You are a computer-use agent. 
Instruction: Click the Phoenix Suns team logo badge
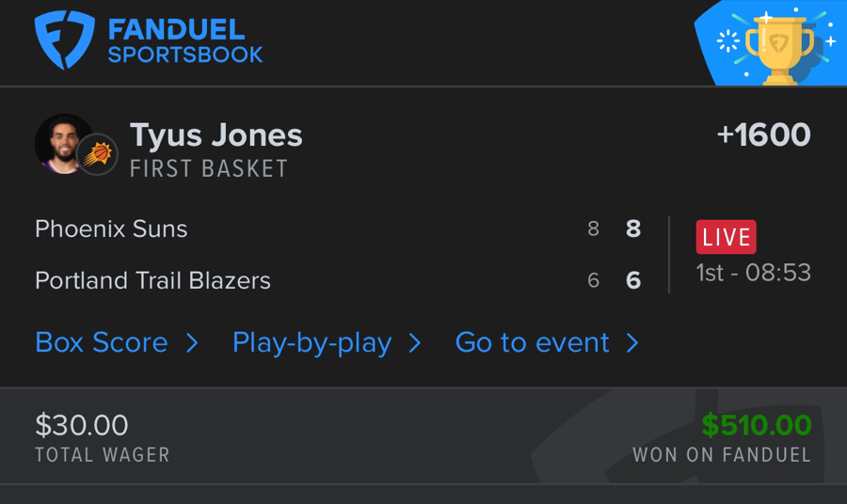coord(96,154)
